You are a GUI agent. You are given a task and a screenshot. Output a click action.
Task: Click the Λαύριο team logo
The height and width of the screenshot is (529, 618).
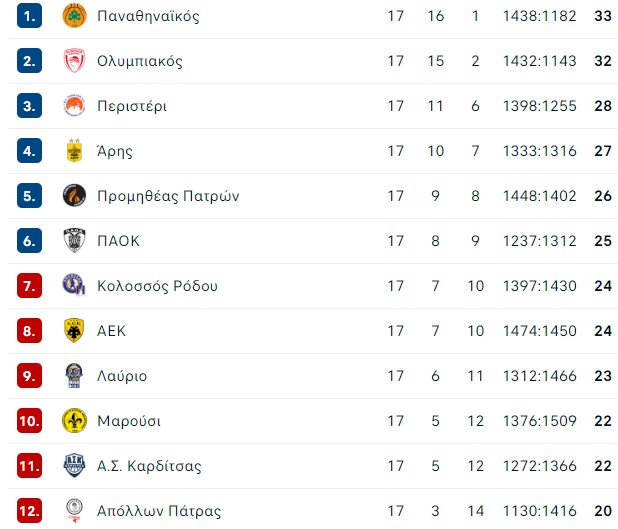point(74,376)
